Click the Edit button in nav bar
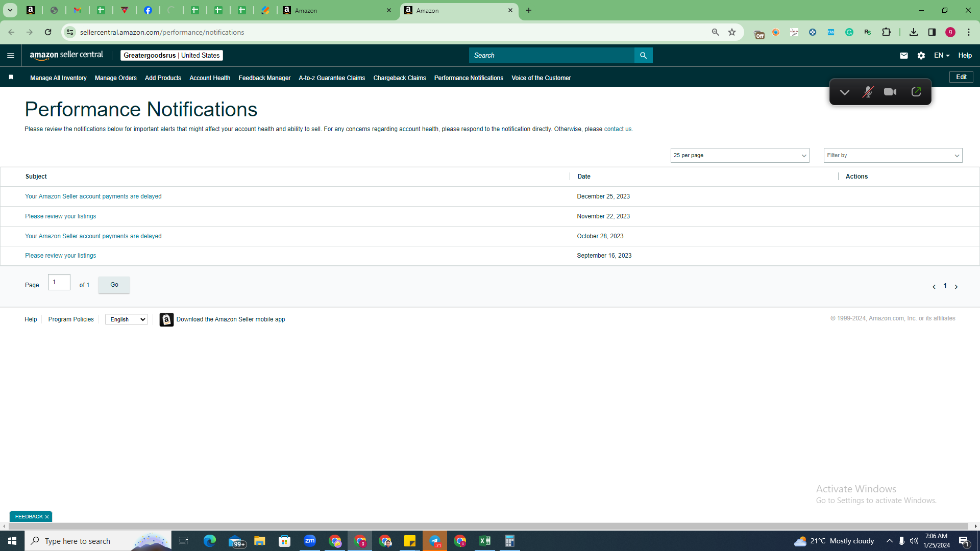Viewport: 980px width, 551px height. tap(961, 77)
